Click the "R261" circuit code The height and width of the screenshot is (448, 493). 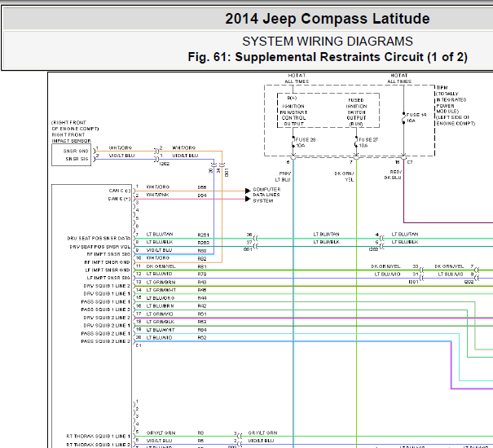(x=204, y=235)
